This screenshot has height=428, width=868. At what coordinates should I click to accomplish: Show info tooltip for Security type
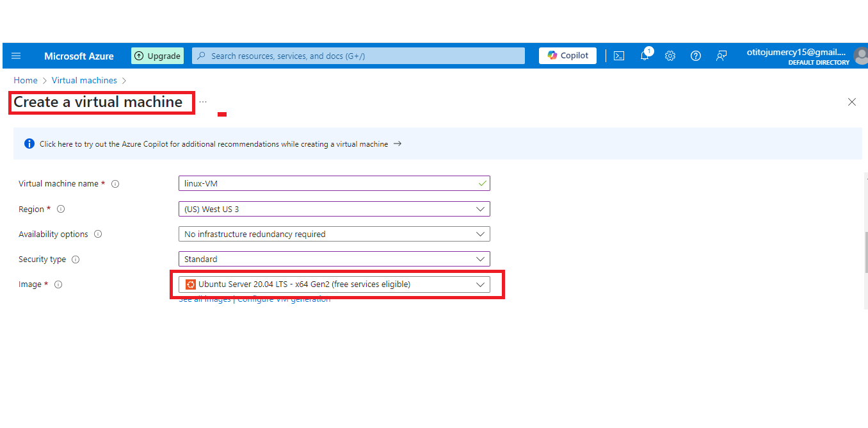[x=76, y=259]
